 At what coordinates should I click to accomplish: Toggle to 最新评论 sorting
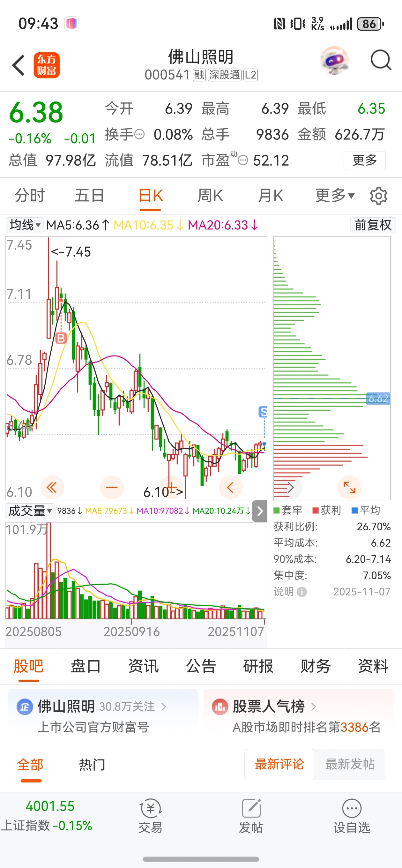click(x=279, y=764)
